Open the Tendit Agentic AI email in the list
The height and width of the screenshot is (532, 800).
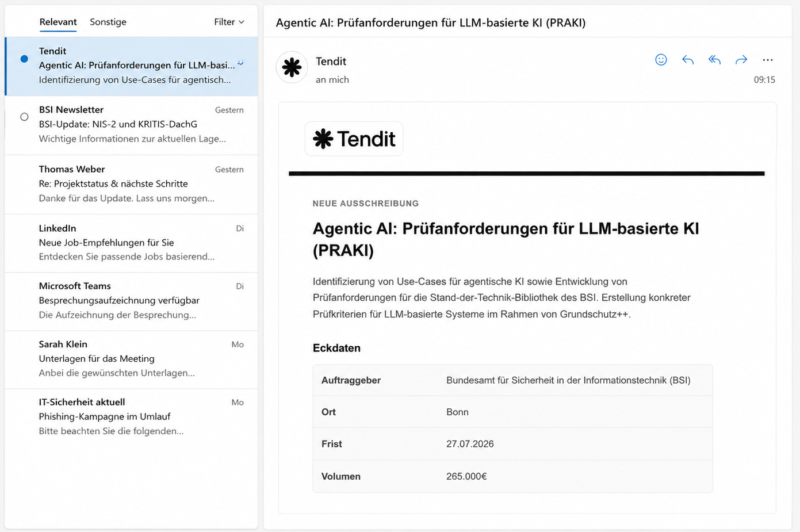pos(132,66)
